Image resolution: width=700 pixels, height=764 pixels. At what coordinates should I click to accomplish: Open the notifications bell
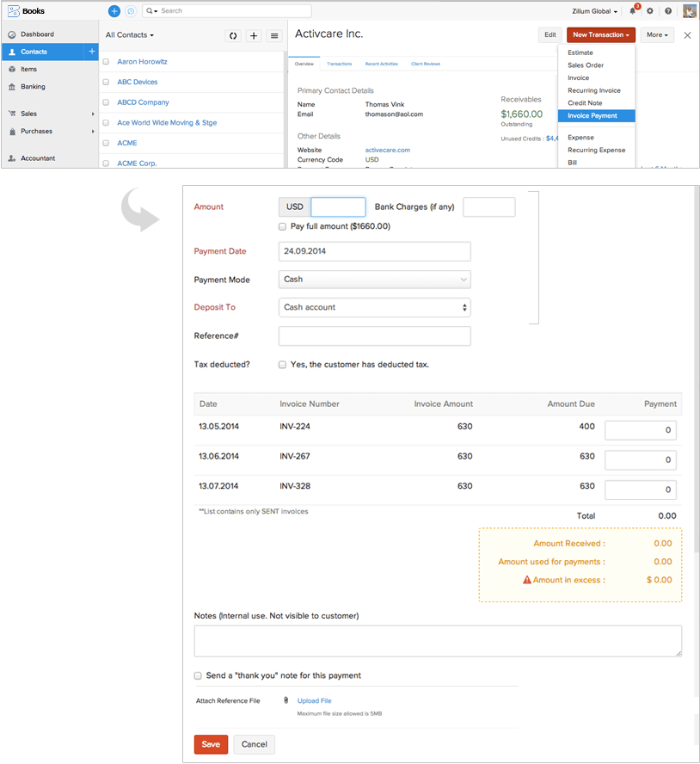coord(633,11)
